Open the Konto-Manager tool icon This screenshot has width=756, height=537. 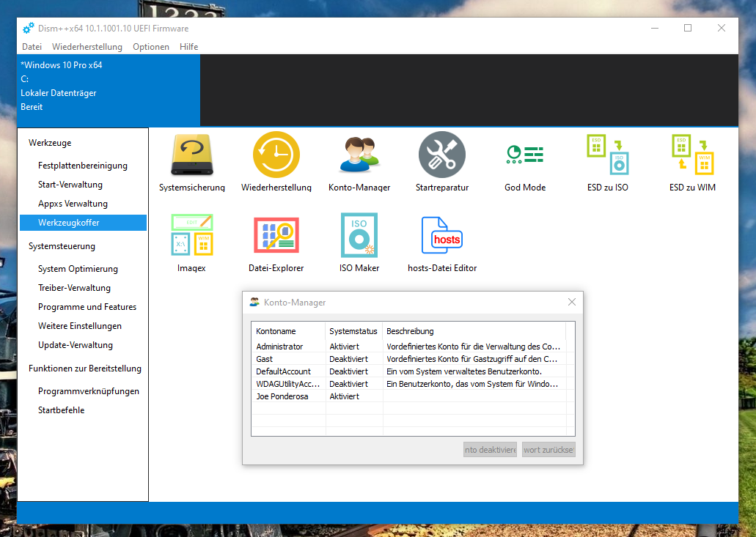click(x=359, y=163)
